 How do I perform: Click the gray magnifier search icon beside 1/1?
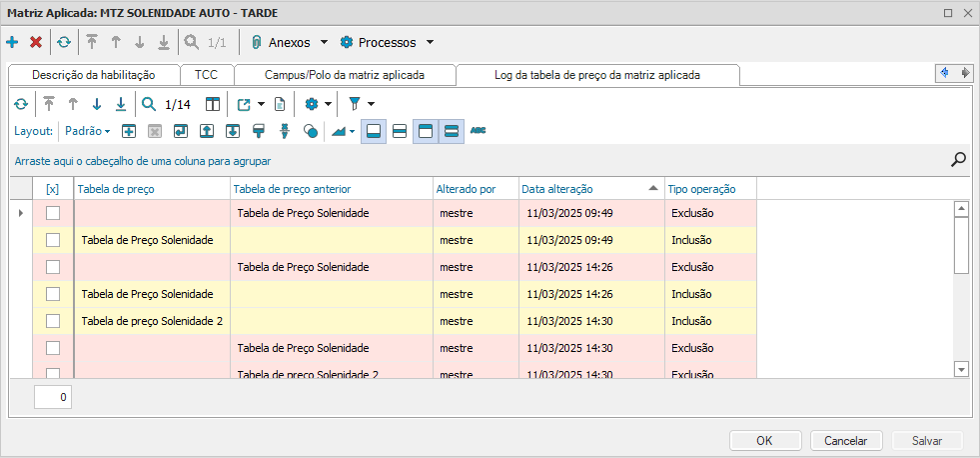(193, 42)
